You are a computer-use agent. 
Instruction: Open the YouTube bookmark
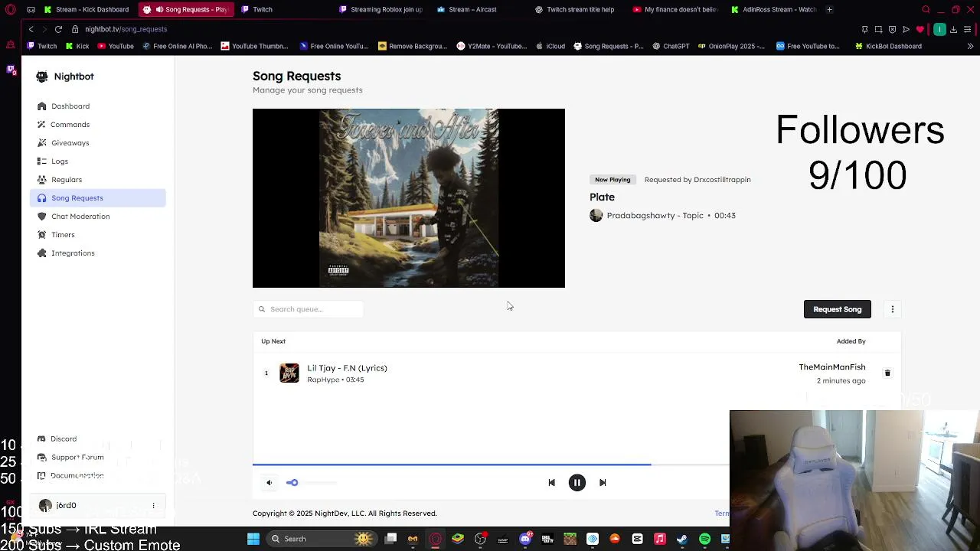(x=116, y=46)
